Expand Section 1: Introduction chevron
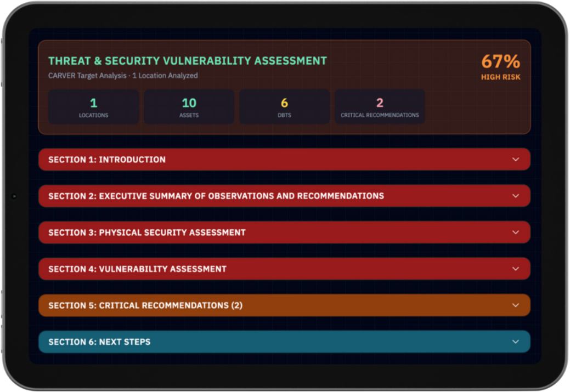The width and height of the screenshot is (570, 392). [516, 160]
